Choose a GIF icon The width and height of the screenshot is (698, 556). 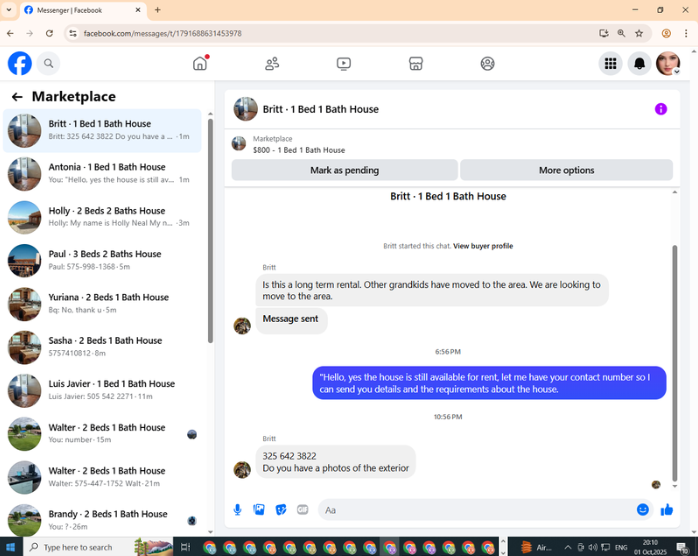(x=303, y=510)
